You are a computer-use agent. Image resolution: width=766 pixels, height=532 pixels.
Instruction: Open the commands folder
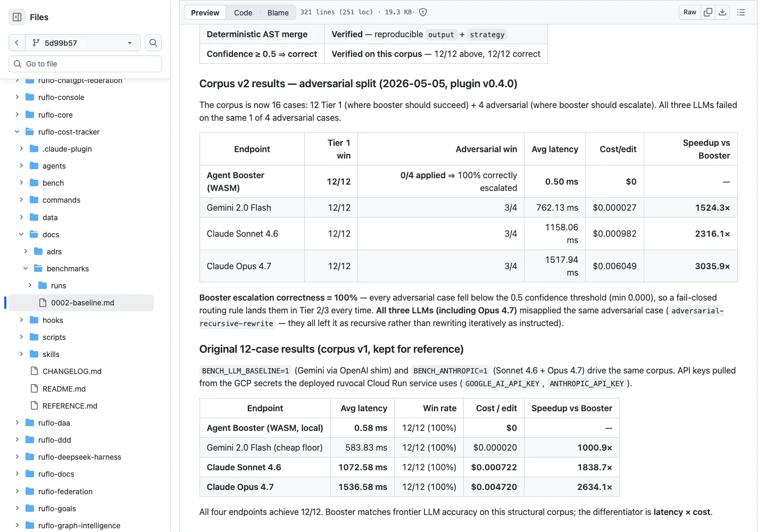(61, 200)
